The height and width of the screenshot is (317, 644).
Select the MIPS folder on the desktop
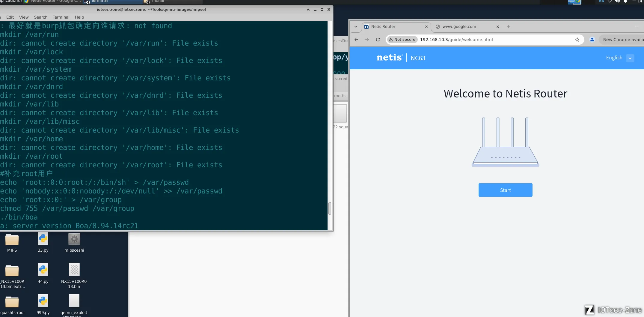coord(12,243)
